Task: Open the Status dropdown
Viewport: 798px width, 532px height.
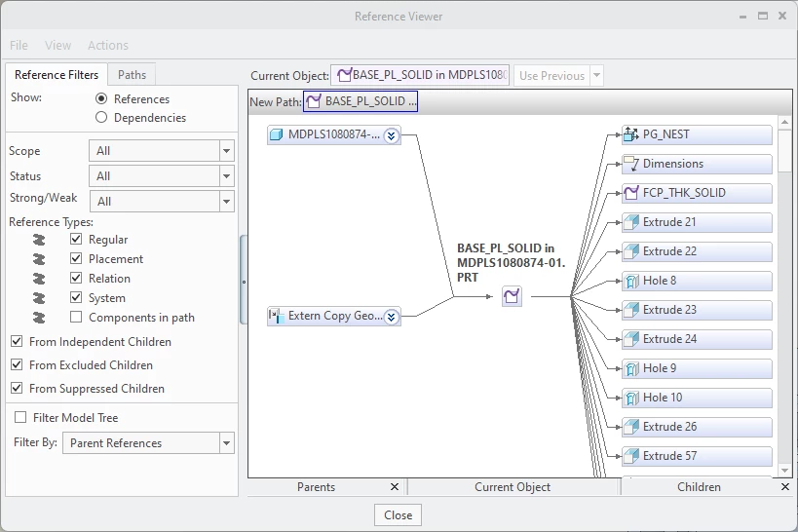Action: (x=227, y=176)
